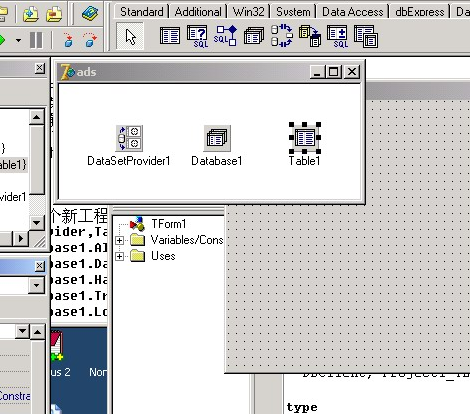Pick the TTable component from palette
The width and height of the screenshot is (471, 416).
pyautogui.click(x=170, y=36)
